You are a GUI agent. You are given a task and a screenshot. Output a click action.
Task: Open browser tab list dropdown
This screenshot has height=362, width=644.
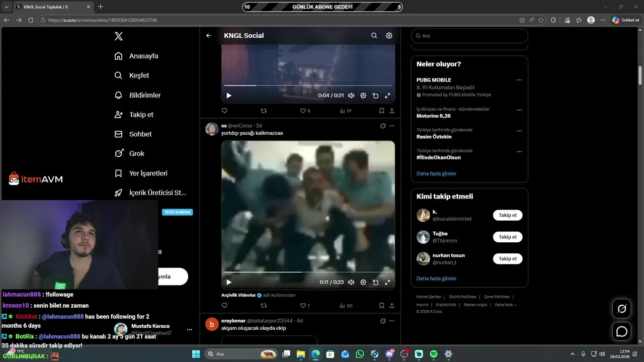(7, 7)
